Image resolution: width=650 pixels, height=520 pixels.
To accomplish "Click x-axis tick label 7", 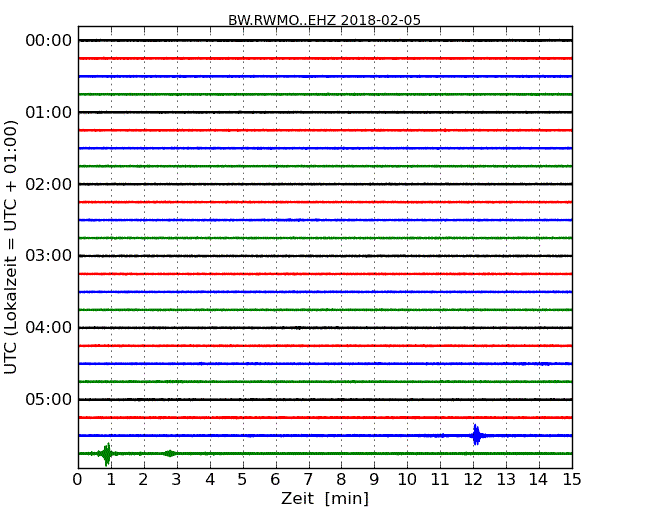I will (308, 480).
